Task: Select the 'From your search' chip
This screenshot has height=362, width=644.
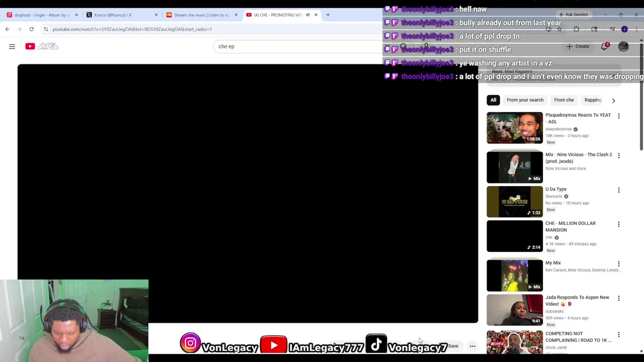Action: (525, 100)
